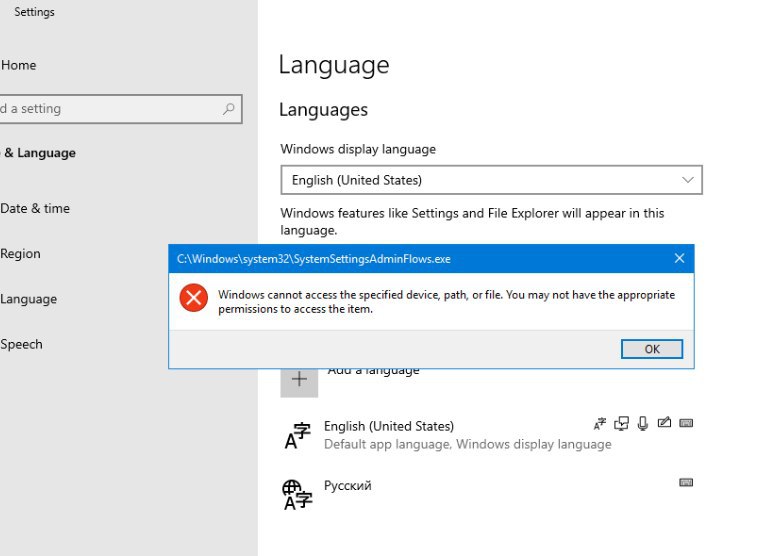Expand display language list via chevron arrow
Image resolution: width=776 pixels, height=556 pixels.
click(x=687, y=180)
